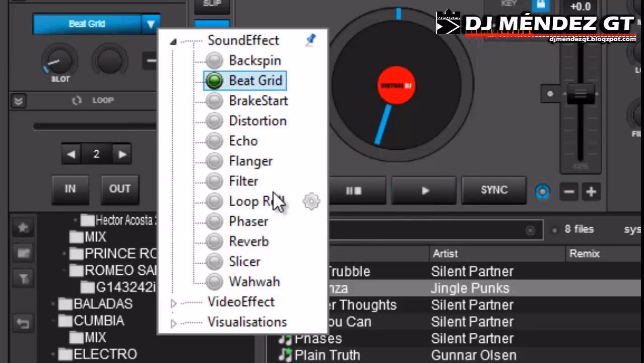
Task: Click the pin icon on the effects panel
Action: tap(310, 39)
